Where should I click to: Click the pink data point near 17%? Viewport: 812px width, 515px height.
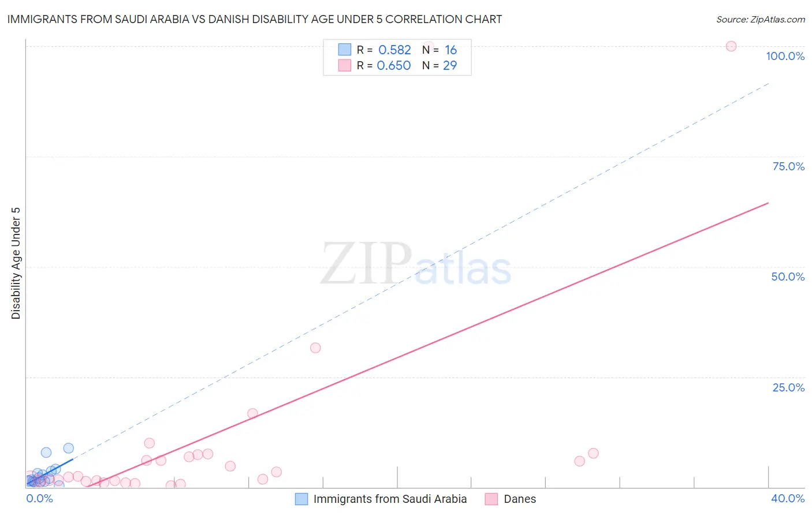pyautogui.click(x=252, y=413)
